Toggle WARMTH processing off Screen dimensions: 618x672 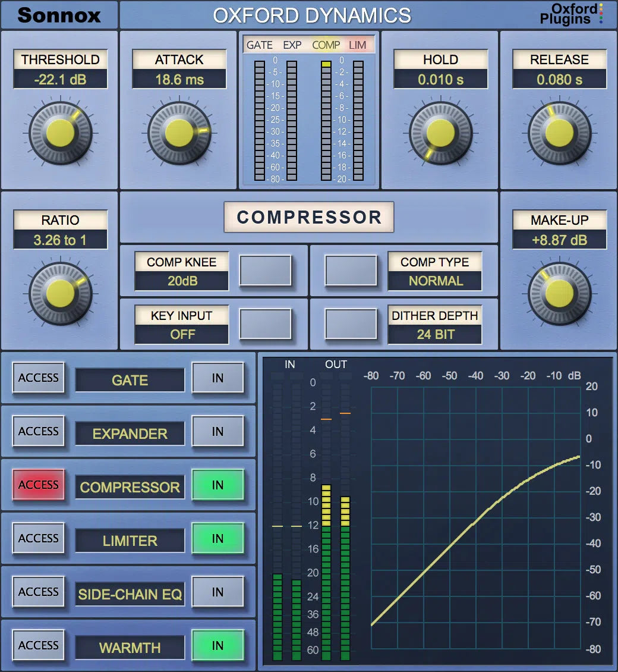(x=218, y=646)
